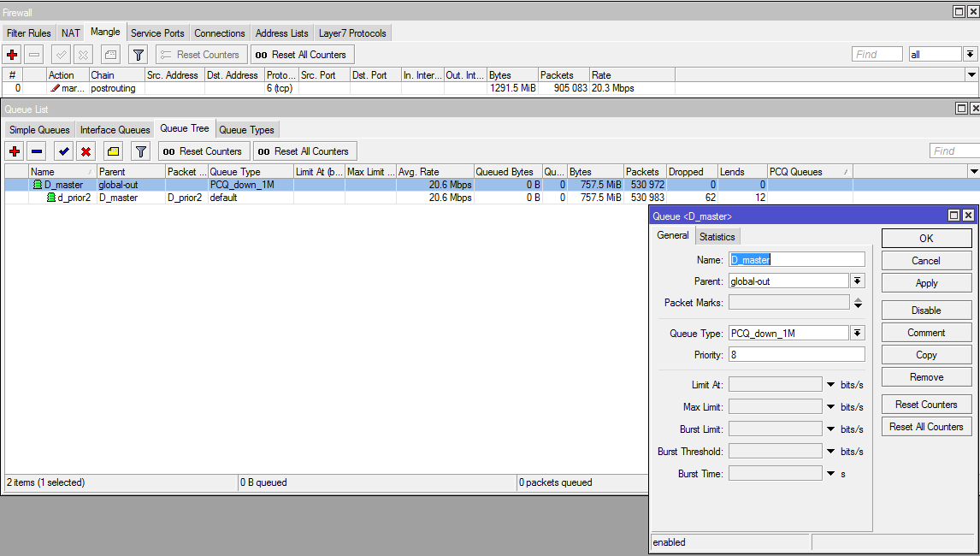Viewport: 980px width, 556px height.
Task: Open Connections tab
Action: 220,33
